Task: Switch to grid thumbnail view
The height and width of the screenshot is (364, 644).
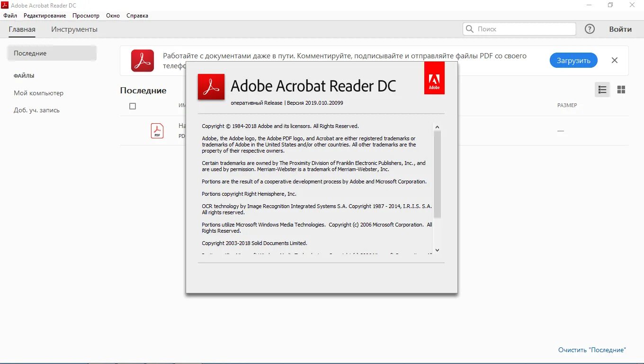Action: pyautogui.click(x=621, y=90)
